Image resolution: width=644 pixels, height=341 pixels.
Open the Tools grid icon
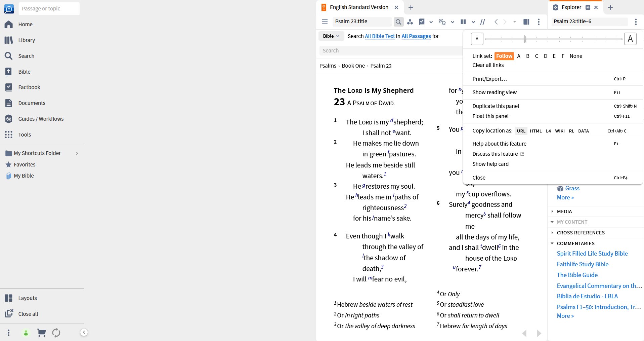click(x=9, y=135)
